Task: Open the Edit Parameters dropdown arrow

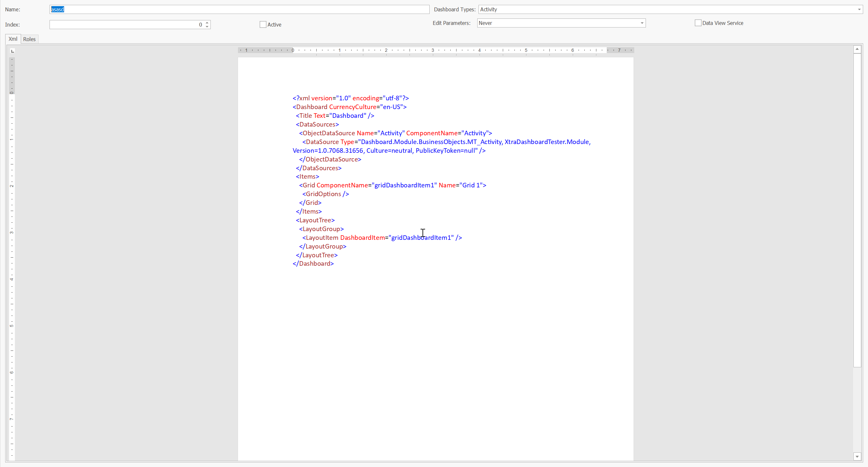Action: pos(642,23)
